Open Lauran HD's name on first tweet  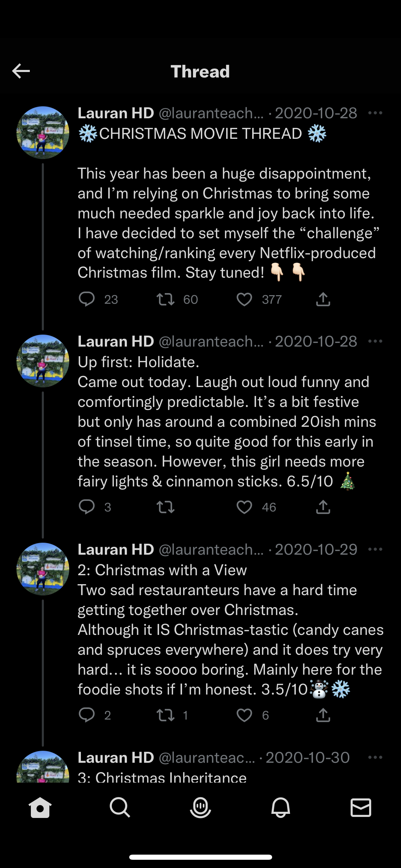116,113
